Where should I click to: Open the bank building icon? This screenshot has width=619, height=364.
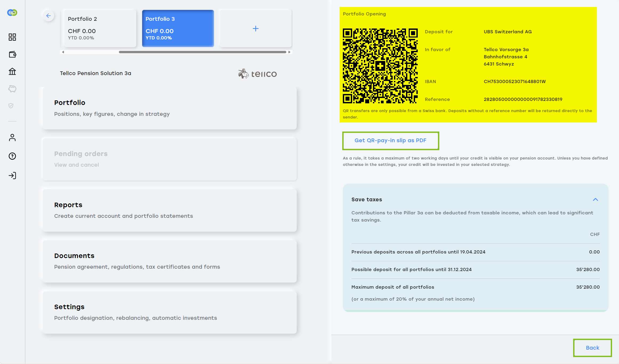[x=12, y=71]
